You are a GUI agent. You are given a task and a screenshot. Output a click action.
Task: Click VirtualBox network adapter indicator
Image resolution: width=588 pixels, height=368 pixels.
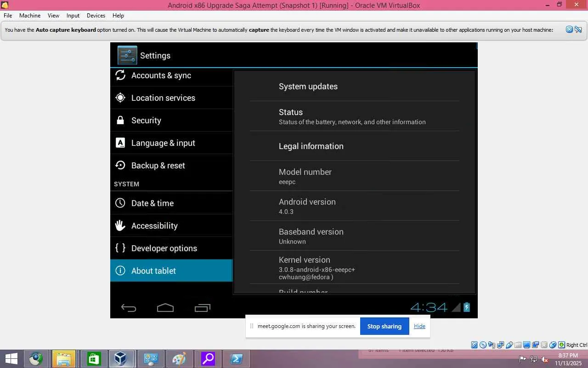coord(501,345)
